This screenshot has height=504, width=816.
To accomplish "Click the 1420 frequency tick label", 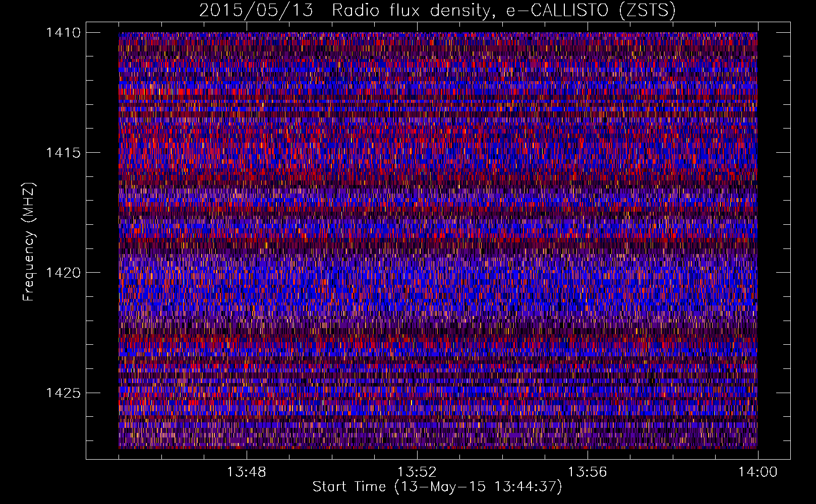I will coord(63,273).
